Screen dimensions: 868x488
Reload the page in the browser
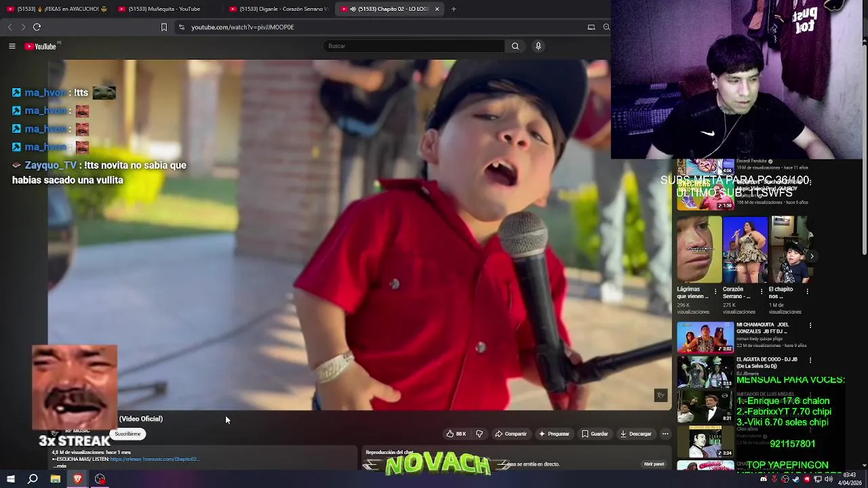point(37,27)
